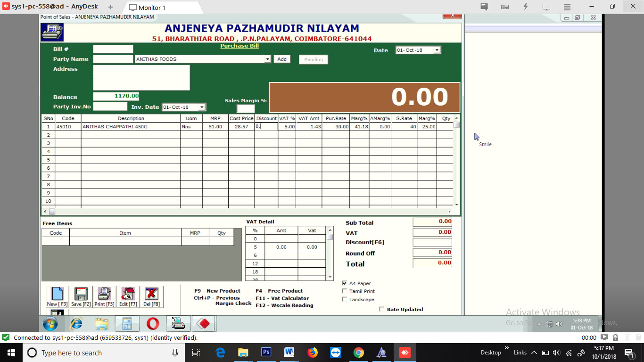This screenshot has height=362, width=644.
Task: Save the bill with Save [F2] icon
Action: coord(81,296)
